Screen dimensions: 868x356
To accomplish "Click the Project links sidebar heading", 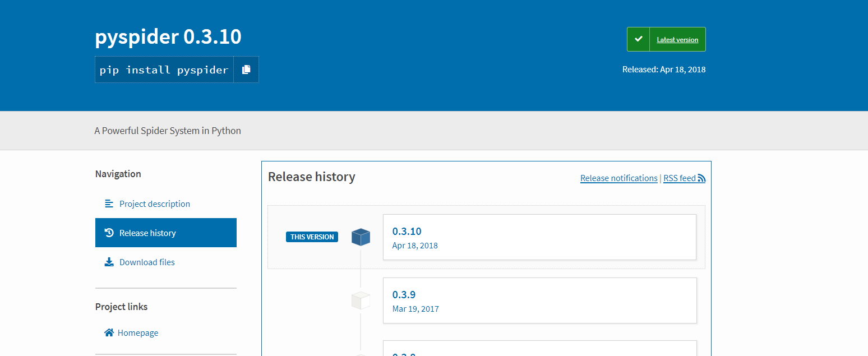I will 122,307.
